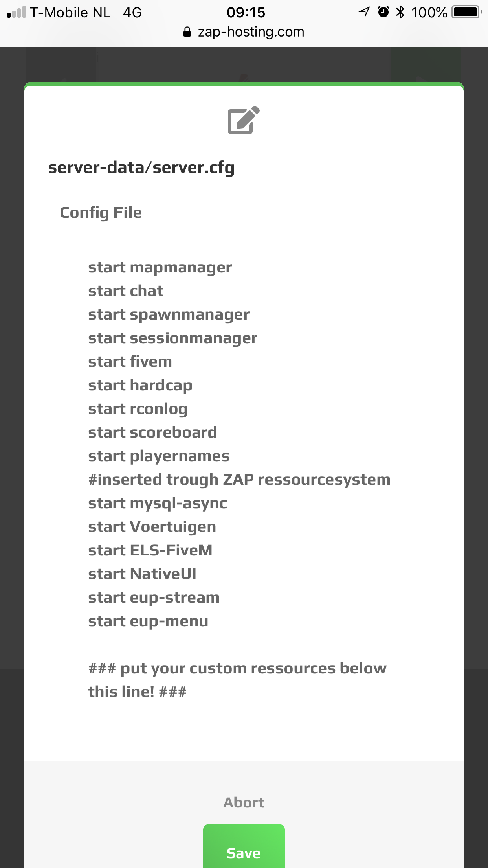Tap the 'start hardcap' line

[140, 385]
